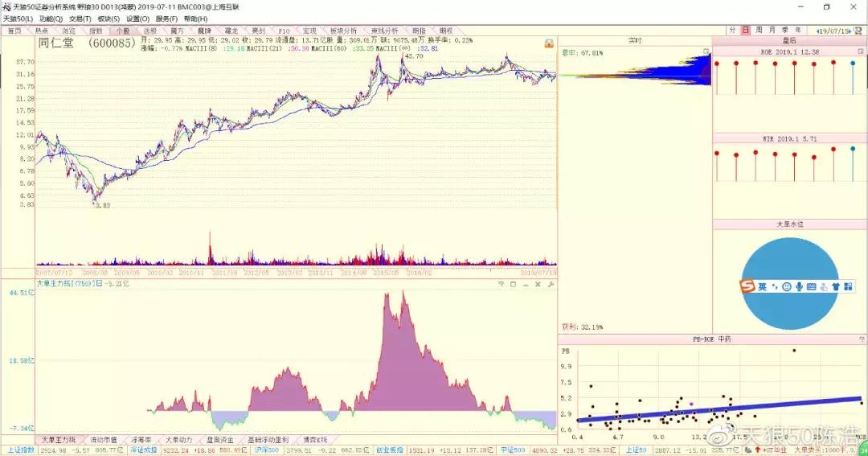
Task: Open the 帮助(H) menu
Action: (x=195, y=18)
